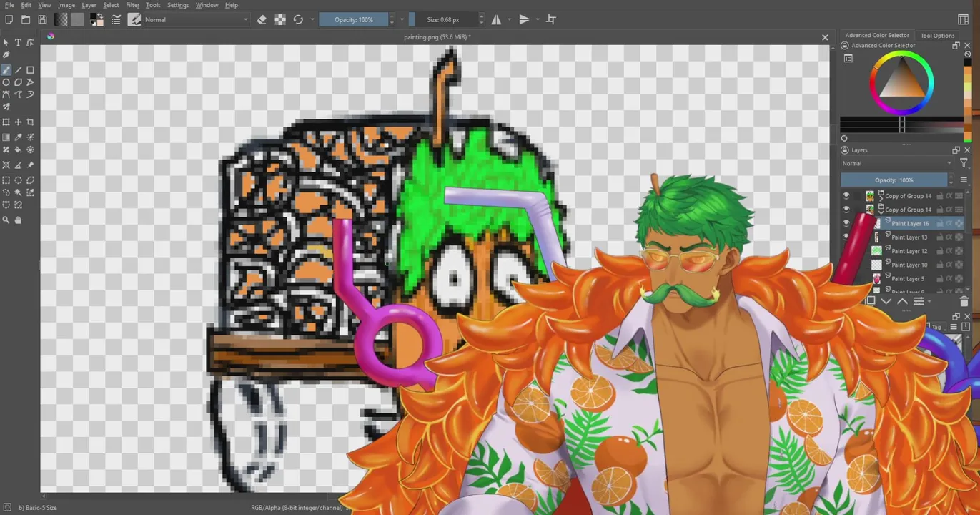
Task: Open a file using toolbar icon
Action: tap(26, 19)
